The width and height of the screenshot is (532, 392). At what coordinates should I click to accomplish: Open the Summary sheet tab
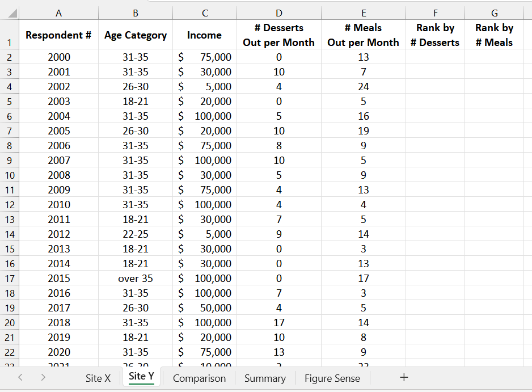(x=265, y=378)
